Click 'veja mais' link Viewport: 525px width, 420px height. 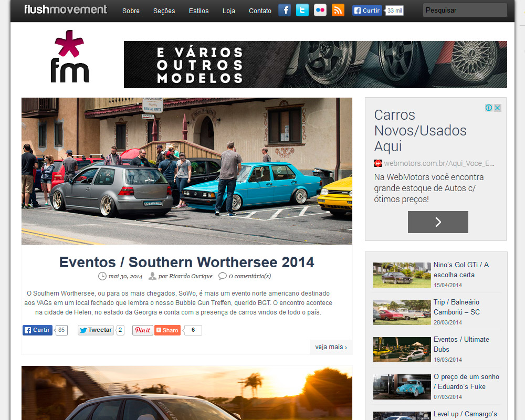point(331,347)
